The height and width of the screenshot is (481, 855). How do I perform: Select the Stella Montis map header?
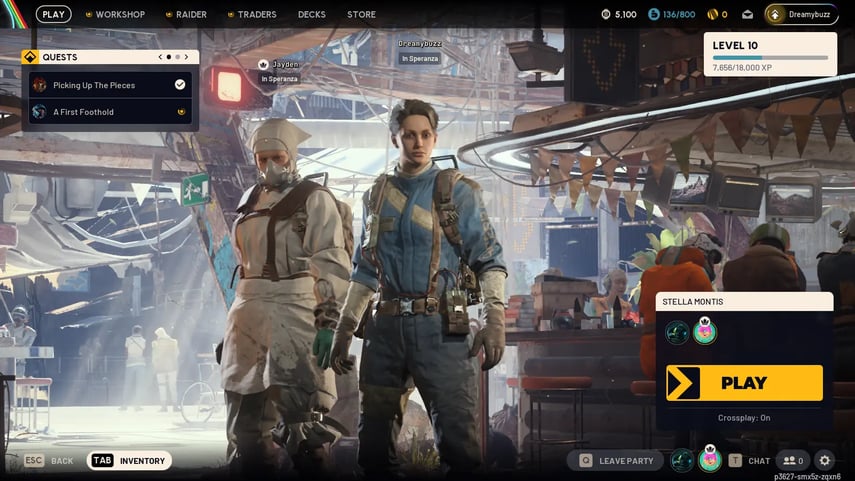click(744, 301)
